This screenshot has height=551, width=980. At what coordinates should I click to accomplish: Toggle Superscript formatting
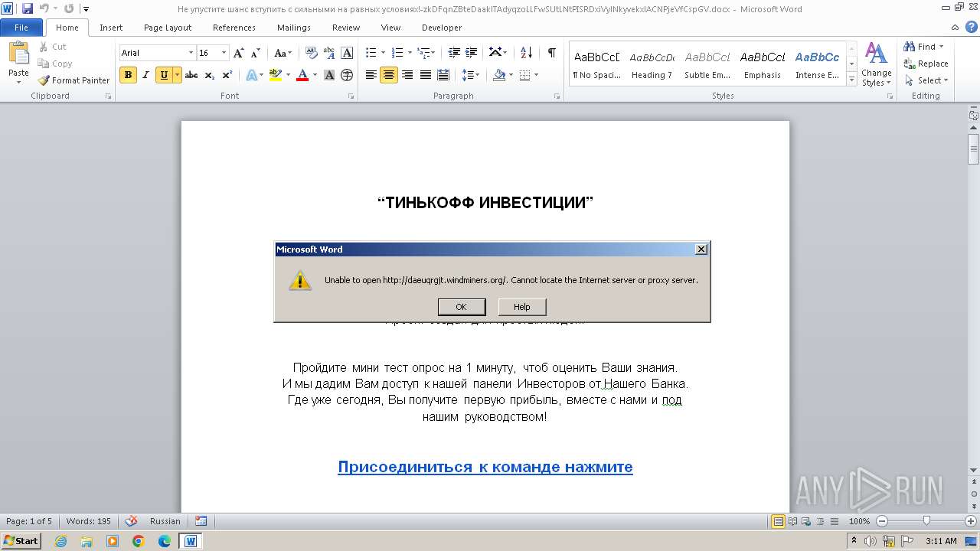(x=227, y=75)
